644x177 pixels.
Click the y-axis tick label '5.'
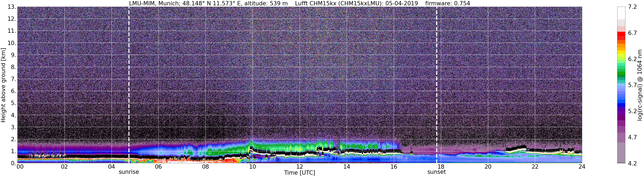[x=13, y=103]
